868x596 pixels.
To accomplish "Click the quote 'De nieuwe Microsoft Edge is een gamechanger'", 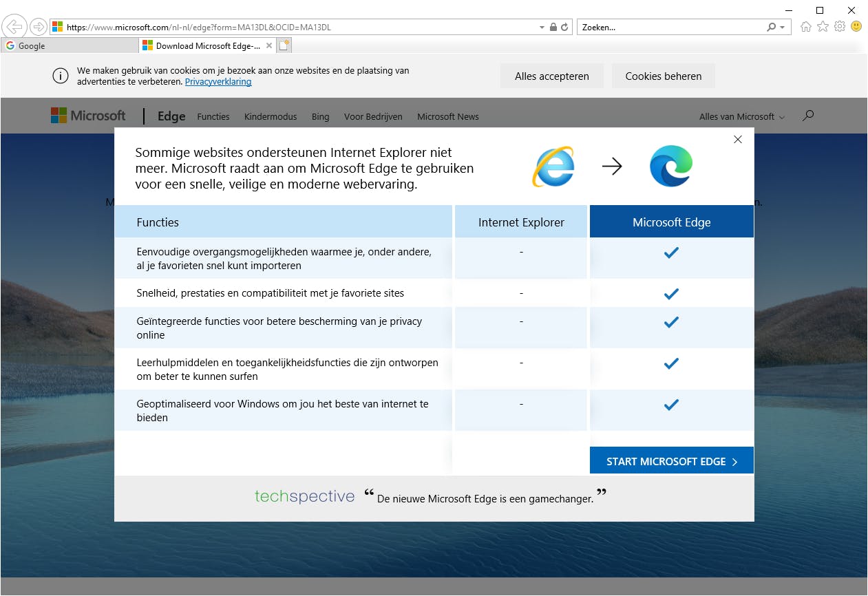I will coord(485,498).
